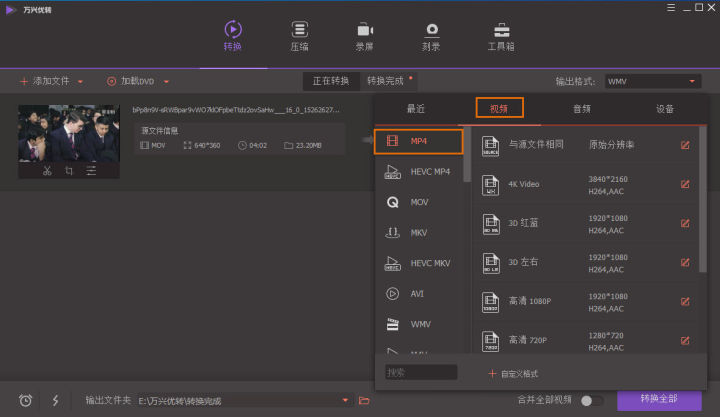Click the lightning high-speed conversion icon
The image size is (720, 417).
[x=56, y=400]
